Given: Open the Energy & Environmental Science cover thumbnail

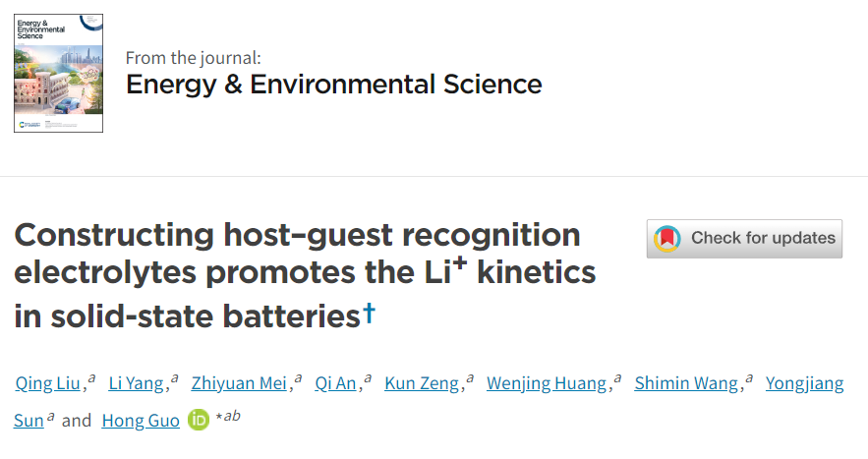Looking at the screenshot, I should pyautogui.click(x=58, y=73).
